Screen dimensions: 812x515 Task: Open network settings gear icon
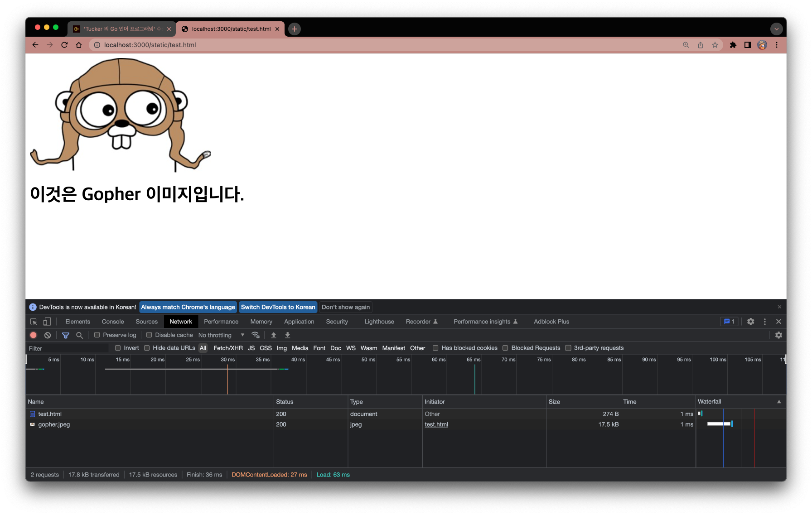coord(778,335)
